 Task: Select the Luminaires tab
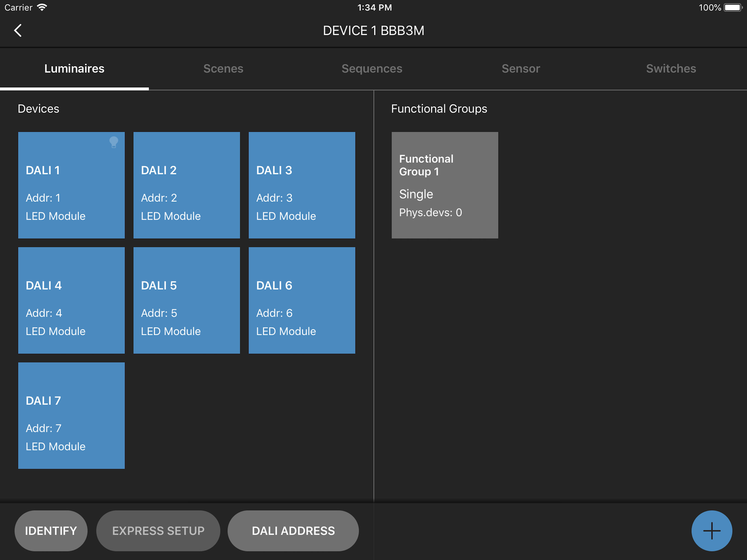tap(74, 69)
